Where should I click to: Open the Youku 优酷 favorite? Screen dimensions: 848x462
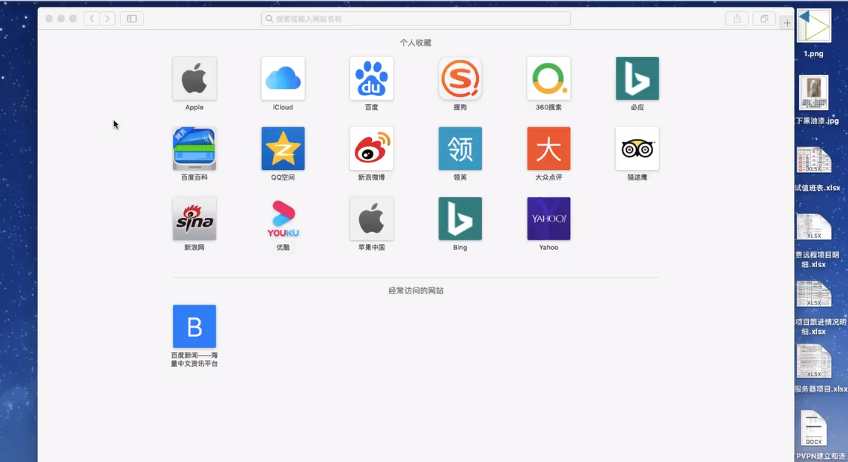click(x=283, y=219)
